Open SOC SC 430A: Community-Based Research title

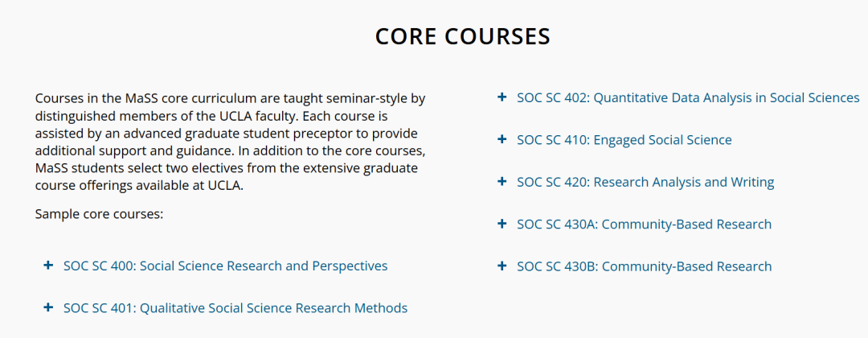tap(644, 225)
